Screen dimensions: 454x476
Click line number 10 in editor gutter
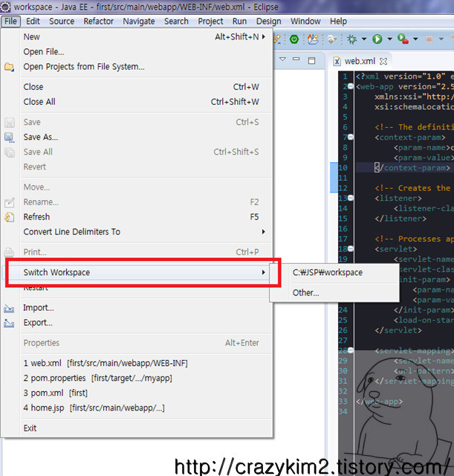pos(343,168)
